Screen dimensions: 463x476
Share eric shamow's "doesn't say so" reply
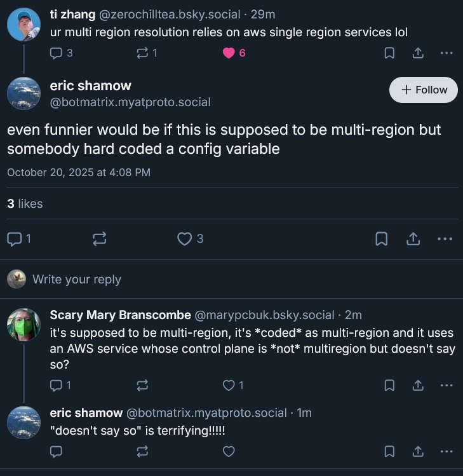coord(418,451)
